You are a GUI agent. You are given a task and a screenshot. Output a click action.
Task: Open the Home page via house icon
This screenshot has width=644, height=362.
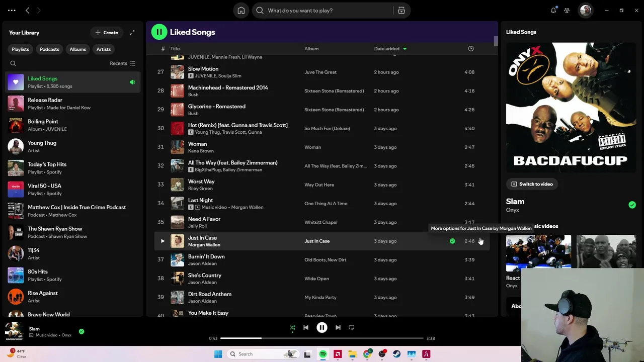point(241,11)
